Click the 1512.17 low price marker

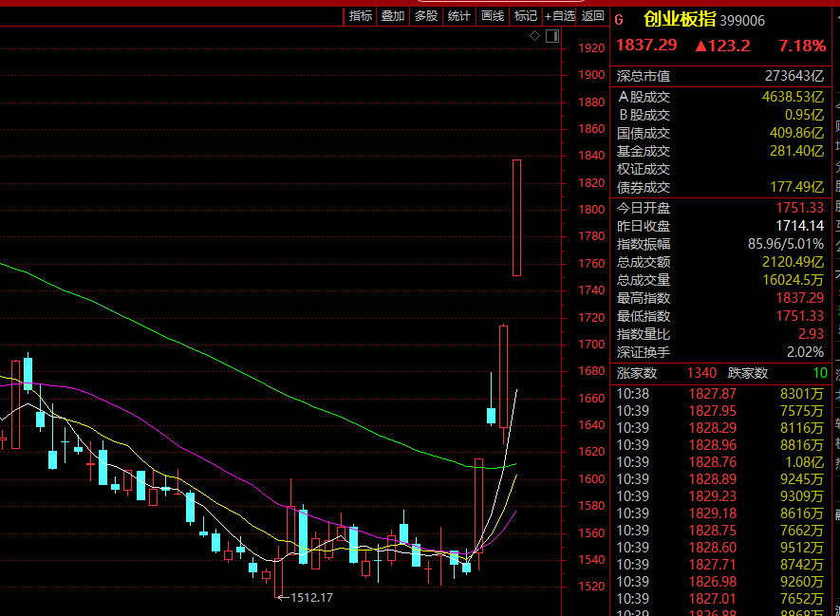pos(311,598)
